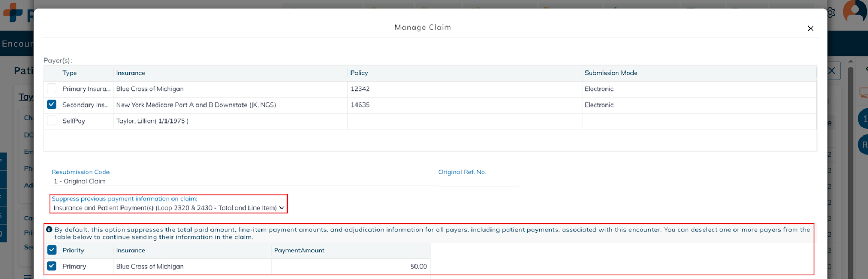Sort payers by Policy column header

359,73
